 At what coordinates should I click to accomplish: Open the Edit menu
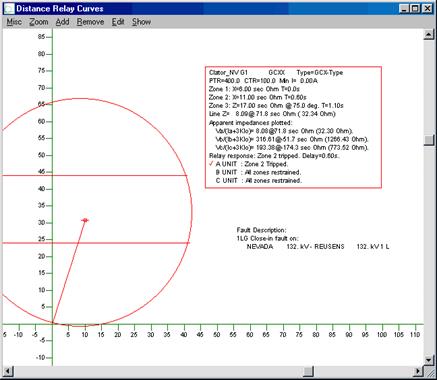pyautogui.click(x=118, y=22)
